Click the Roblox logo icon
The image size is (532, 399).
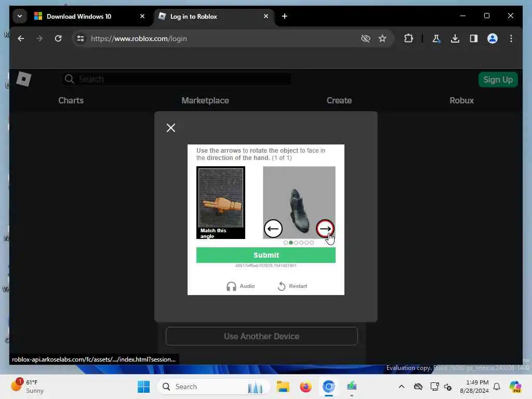[x=24, y=79]
